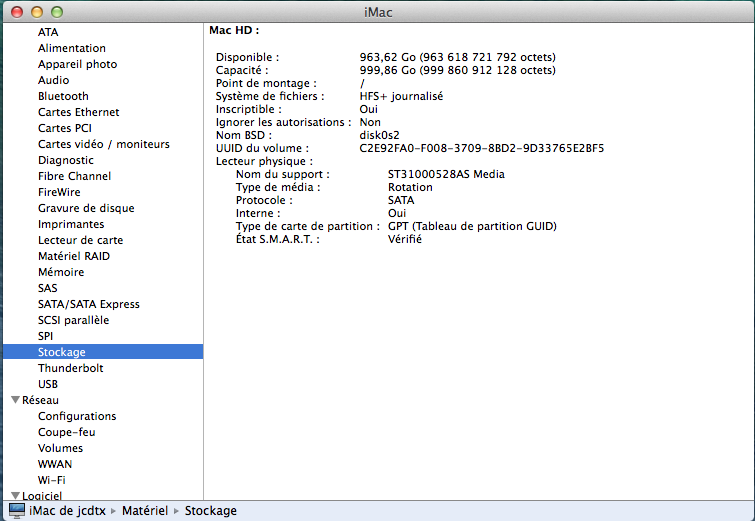This screenshot has width=755, height=521.
Task: Click the green zoom window button
Action: (x=56, y=12)
